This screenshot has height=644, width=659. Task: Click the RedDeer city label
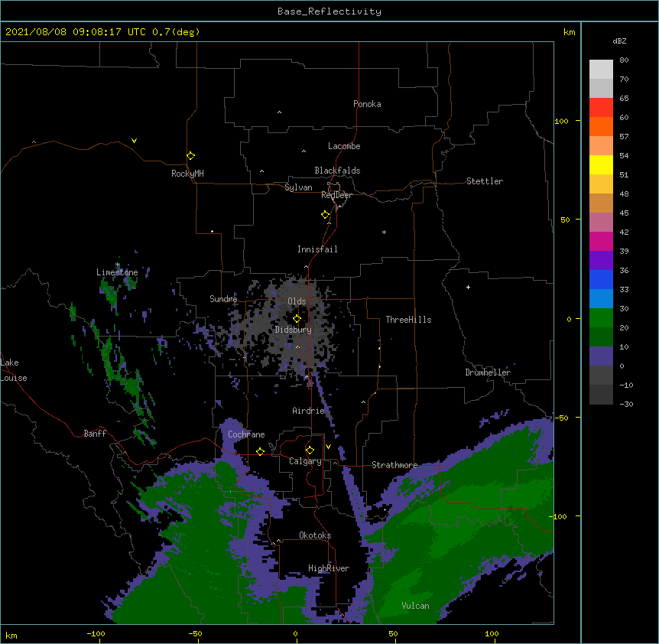[336, 195]
